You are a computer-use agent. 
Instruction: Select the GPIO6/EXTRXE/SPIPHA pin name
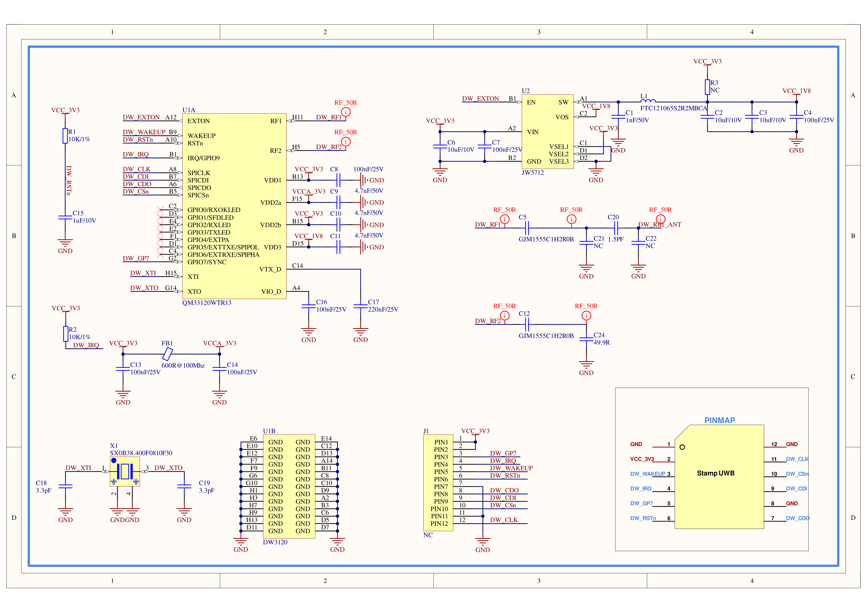(223, 255)
